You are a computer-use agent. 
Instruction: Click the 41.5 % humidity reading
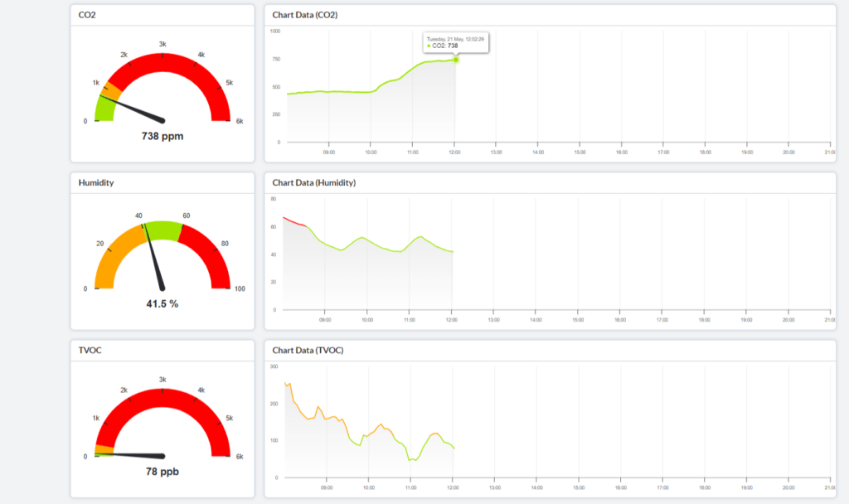[x=163, y=303]
